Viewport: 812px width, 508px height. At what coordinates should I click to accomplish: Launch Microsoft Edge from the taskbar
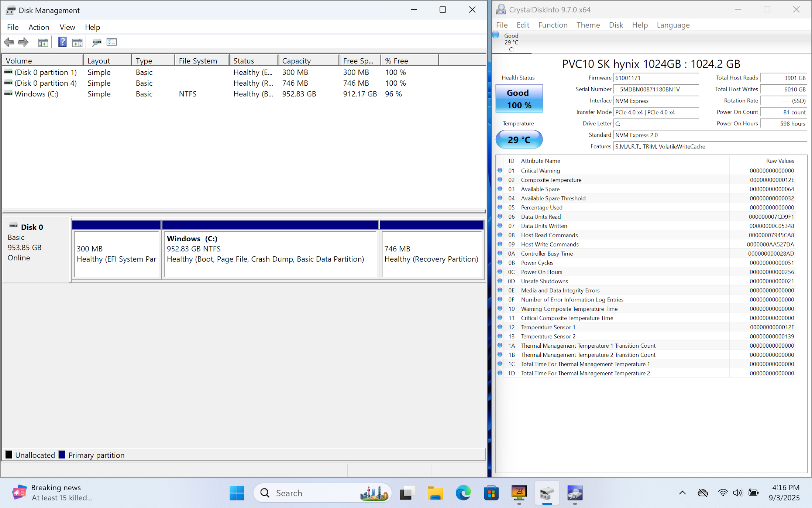pyautogui.click(x=463, y=493)
